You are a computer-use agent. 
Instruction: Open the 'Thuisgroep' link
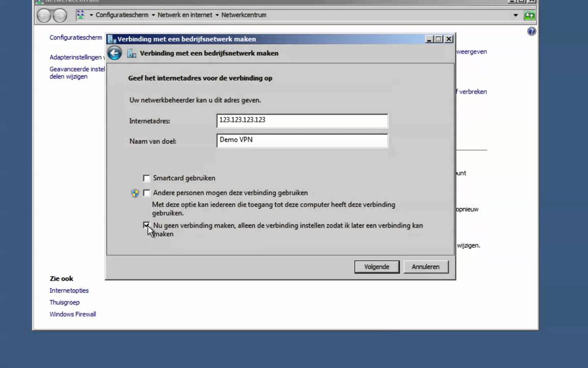[64, 302]
